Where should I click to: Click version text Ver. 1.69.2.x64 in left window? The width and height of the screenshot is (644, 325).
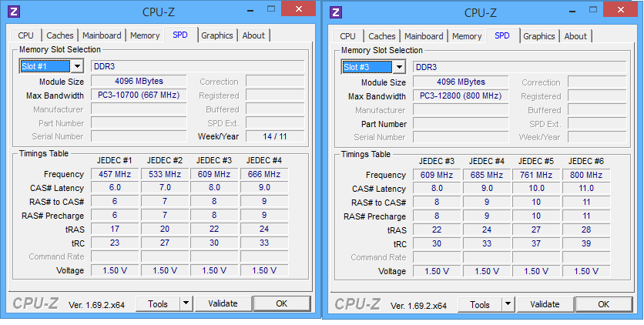coord(96,305)
